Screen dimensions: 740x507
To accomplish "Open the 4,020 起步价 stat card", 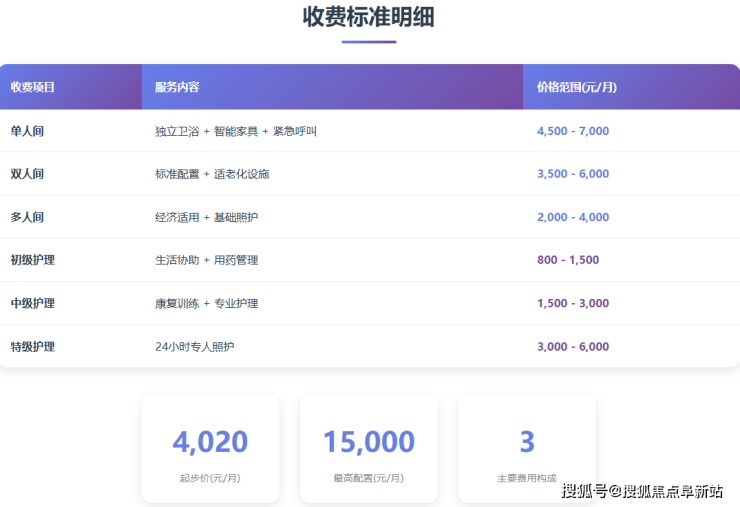I will [210, 448].
